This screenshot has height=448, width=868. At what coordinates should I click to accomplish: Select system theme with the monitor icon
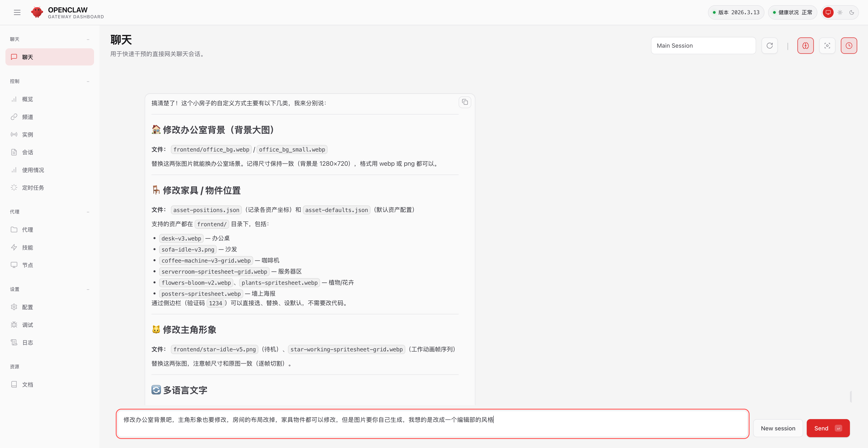[x=828, y=12]
